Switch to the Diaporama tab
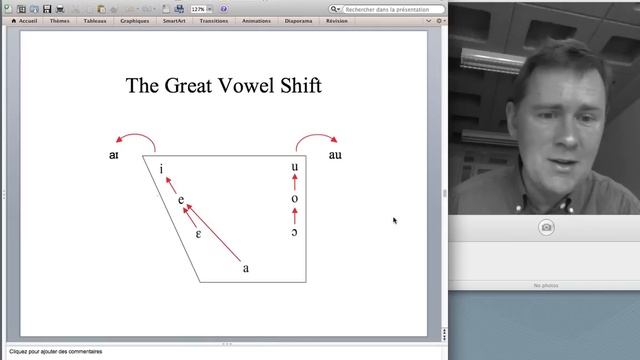Viewport: 640px width, 360px height. pyautogui.click(x=298, y=21)
